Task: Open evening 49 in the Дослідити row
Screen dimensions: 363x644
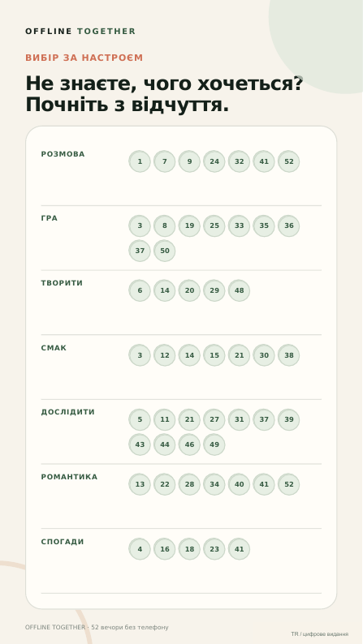Action: pyautogui.click(x=214, y=444)
